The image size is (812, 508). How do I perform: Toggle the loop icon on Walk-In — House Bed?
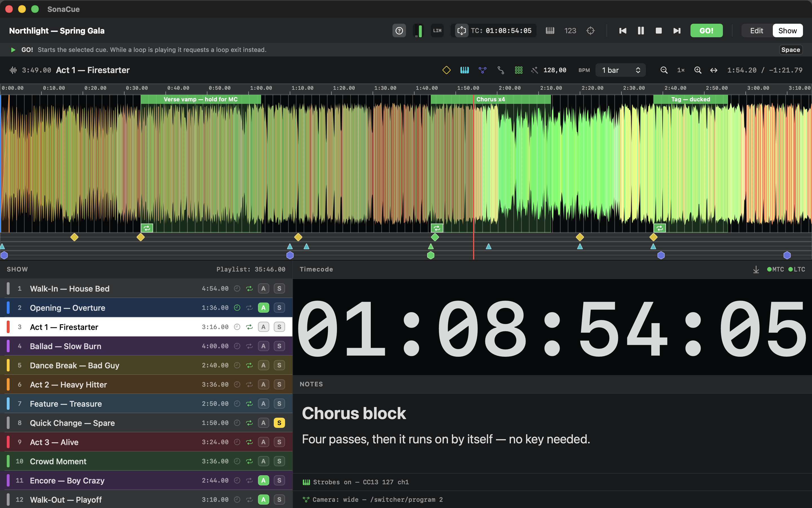pyautogui.click(x=249, y=288)
